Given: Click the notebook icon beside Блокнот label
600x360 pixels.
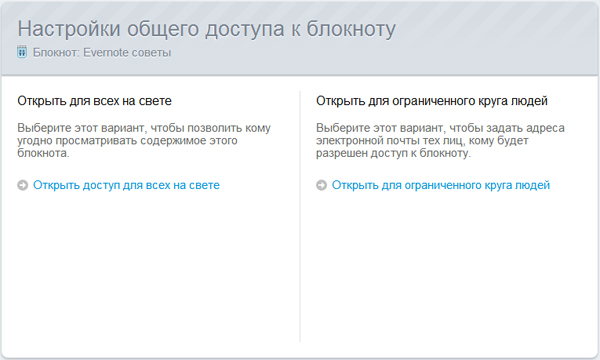Looking at the screenshot, I should point(22,52).
